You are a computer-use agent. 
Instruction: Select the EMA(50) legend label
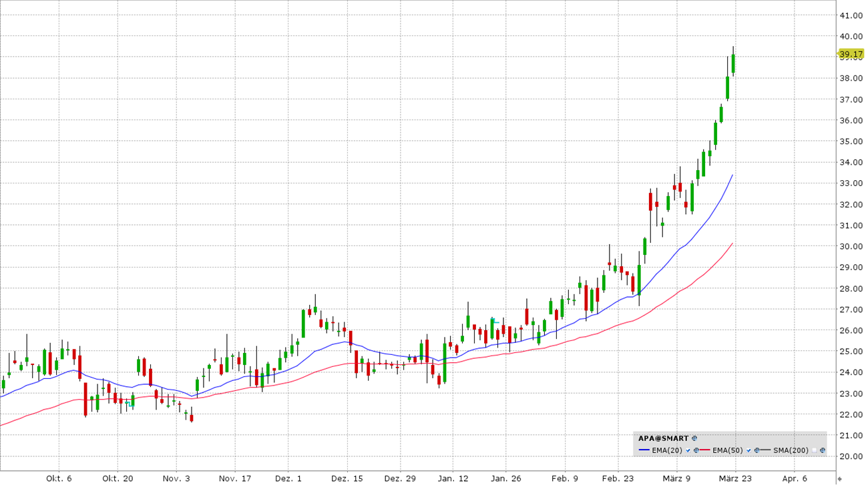coord(728,450)
